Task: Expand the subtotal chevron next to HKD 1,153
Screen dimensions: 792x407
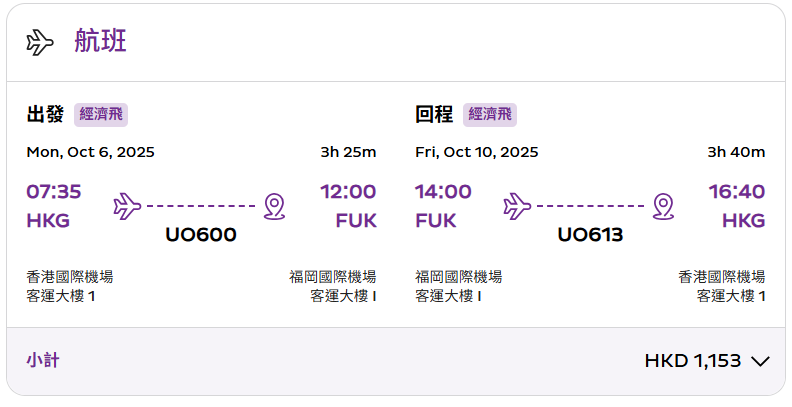Action: (x=760, y=361)
